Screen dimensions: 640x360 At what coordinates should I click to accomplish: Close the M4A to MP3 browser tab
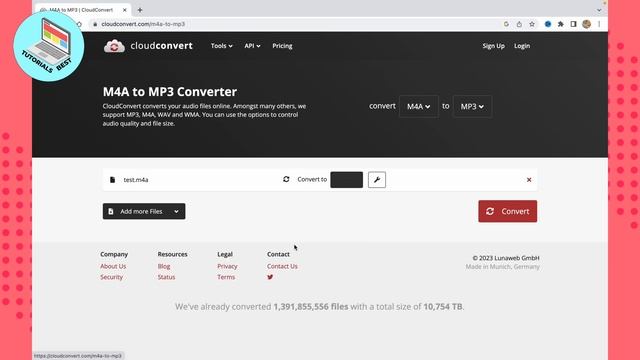click(x=124, y=10)
